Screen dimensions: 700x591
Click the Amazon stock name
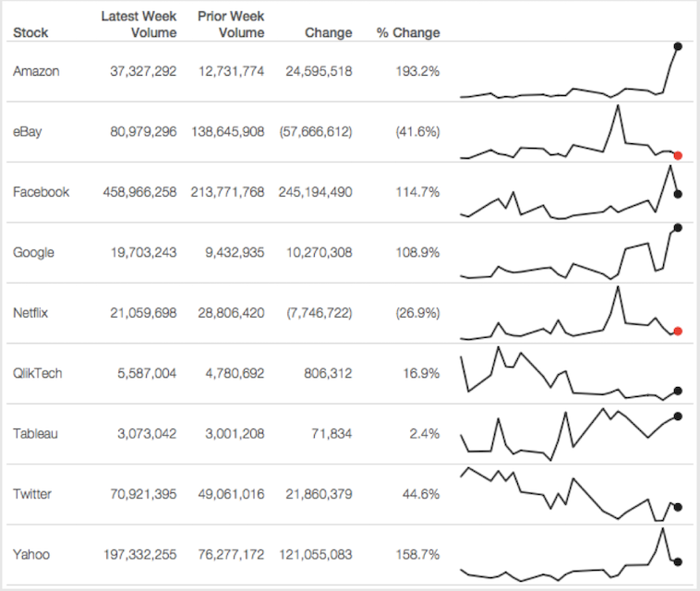(x=36, y=71)
